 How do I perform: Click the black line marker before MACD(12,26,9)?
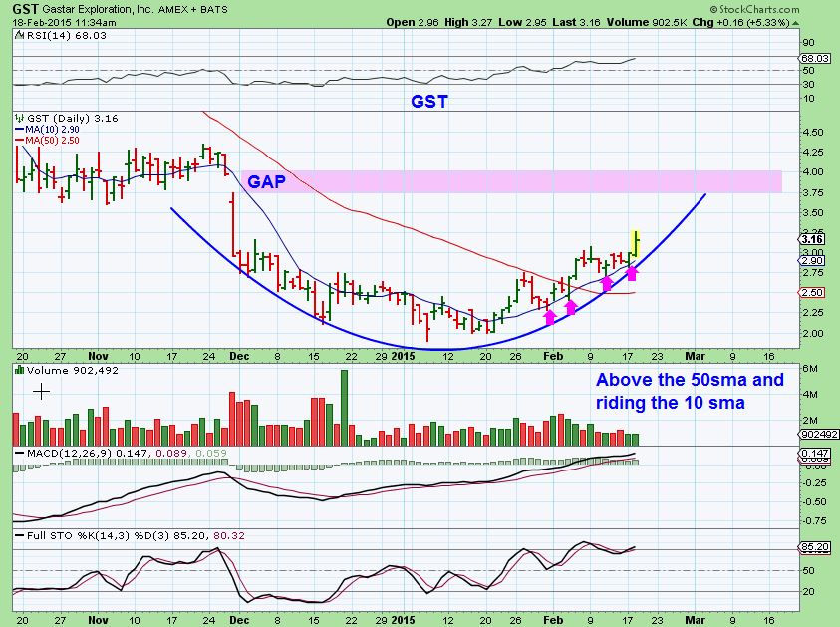pos(20,454)
